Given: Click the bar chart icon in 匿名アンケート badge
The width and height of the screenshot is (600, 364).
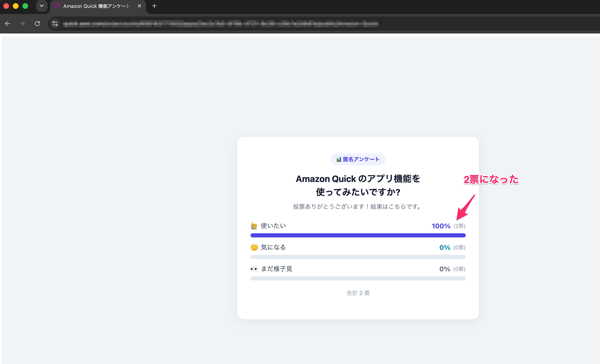Looking at the screenshot, I should coord(339,160).
